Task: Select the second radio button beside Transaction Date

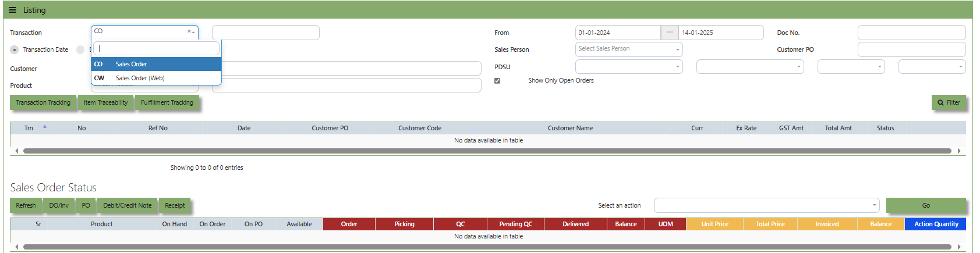Action: click(80, 49)
